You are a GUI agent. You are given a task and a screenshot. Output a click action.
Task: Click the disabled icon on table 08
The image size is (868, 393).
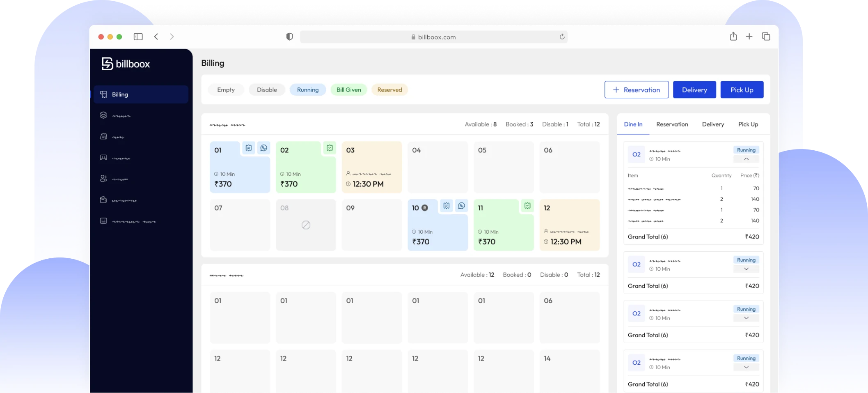(x=306, y=225)
